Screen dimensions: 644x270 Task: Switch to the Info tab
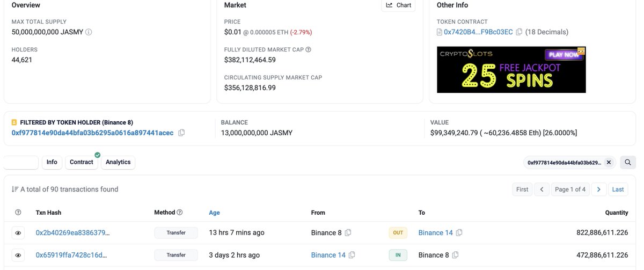pos(52,162)
